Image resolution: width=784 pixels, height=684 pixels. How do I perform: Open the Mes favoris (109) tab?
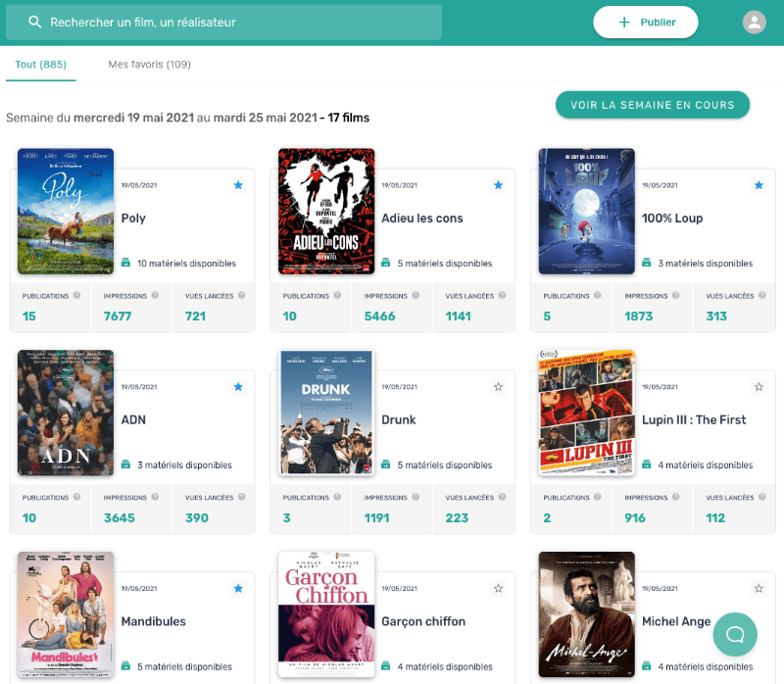tap(150, 64)
